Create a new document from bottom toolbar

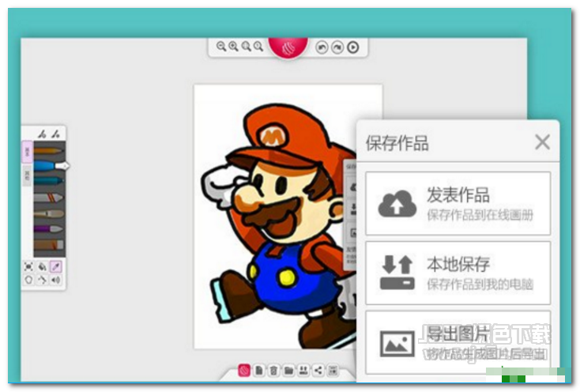click(x=259, y=370)
